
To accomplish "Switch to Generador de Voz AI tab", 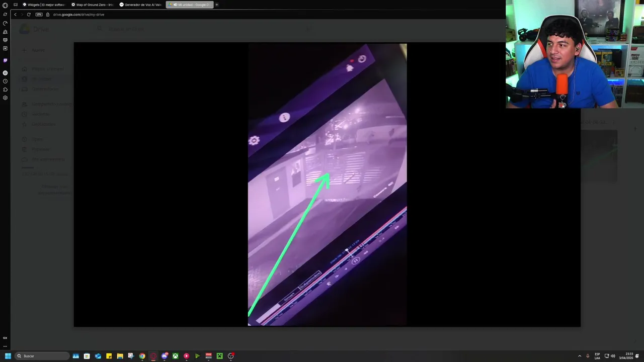I will click(x=140, y=5).
